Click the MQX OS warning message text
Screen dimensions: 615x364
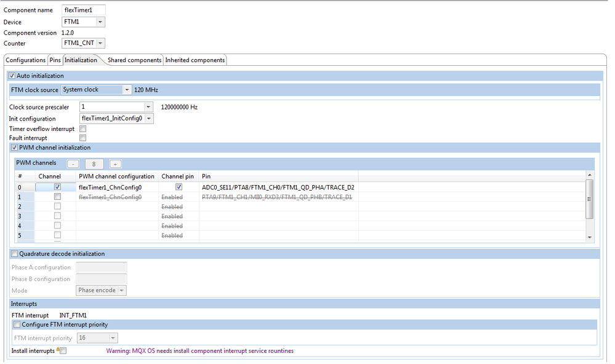coord(199,351)
